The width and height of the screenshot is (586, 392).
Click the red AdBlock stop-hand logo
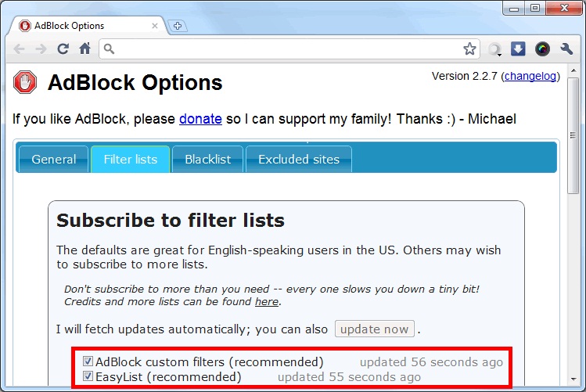[25, 82]
